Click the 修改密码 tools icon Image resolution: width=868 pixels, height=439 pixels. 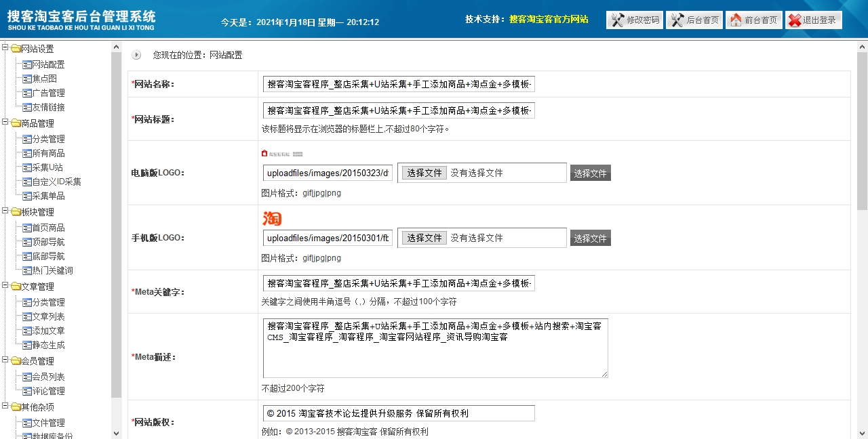pyautogui.click(x=617, y=20)
